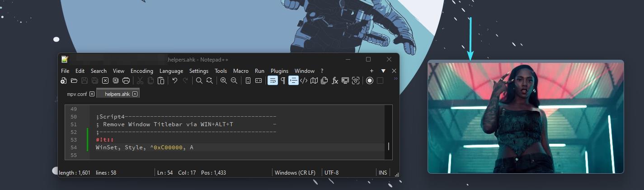Open the ? help menu
The height and width of the screenshot is (190, 644).
322,71
